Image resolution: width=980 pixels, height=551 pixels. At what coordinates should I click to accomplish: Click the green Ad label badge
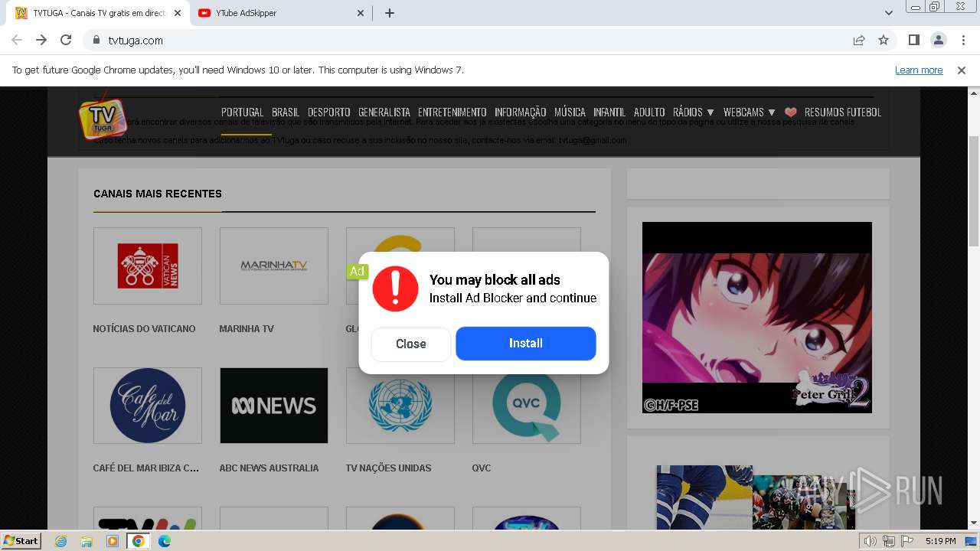click(x=357, y=272)
